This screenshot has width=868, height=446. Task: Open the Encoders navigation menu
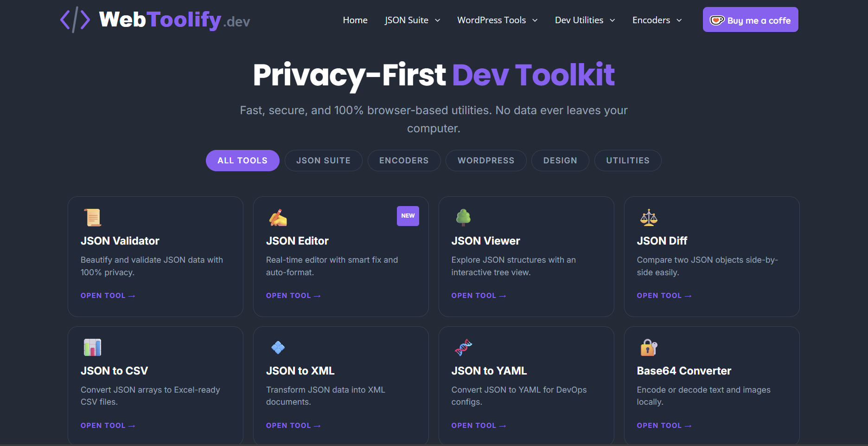(657, 20)
